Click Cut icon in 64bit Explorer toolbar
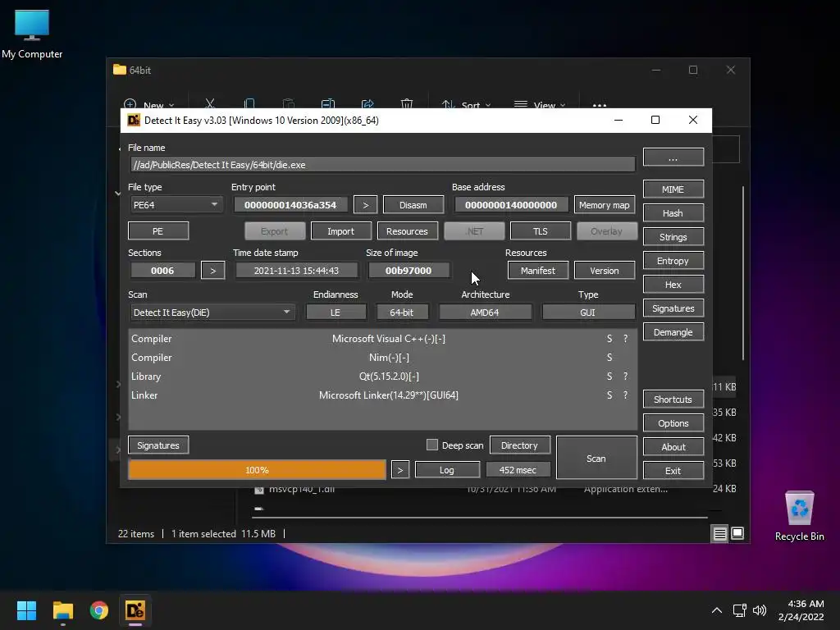This screenshot has width=840, height=630. pos(210,104)
